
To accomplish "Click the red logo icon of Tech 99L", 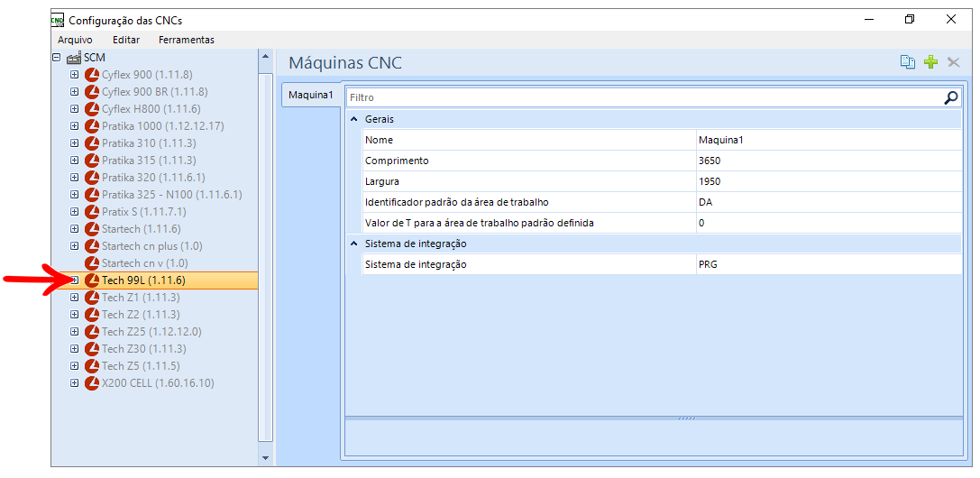I will 92,280.
